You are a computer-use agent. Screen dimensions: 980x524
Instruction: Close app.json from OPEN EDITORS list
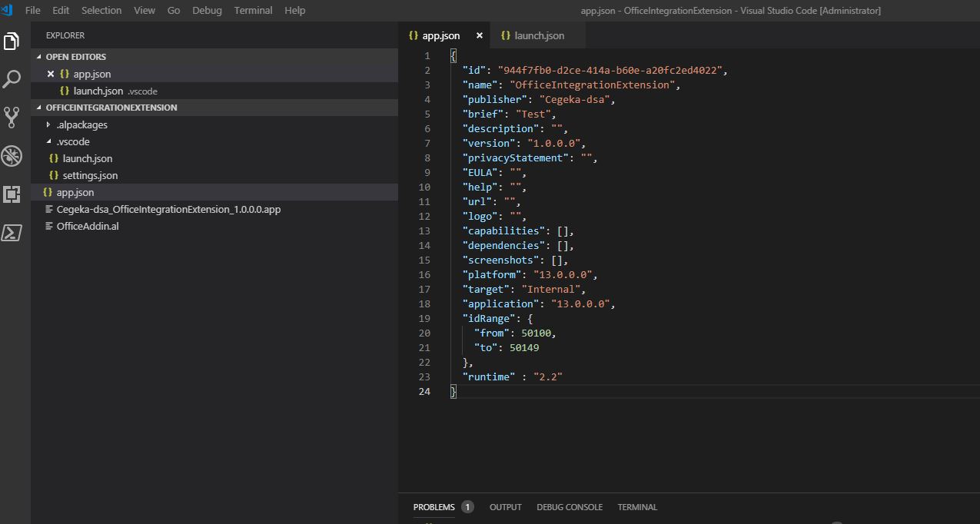click(50, 74)
